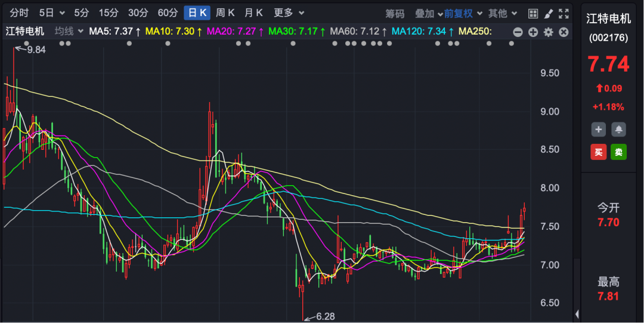Zoom out chart with minus icon
Viewport: 644px width, 323px height.
pyautogui.click(x=518, y=32)
